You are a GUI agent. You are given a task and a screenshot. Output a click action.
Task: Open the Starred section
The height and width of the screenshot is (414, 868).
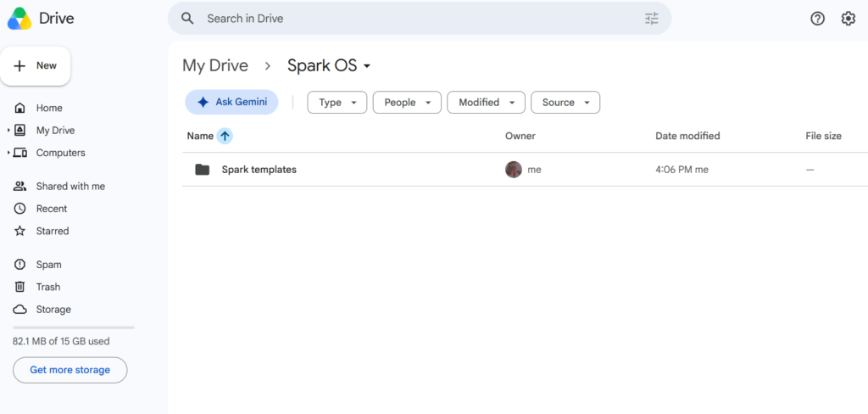pos(53,231)
